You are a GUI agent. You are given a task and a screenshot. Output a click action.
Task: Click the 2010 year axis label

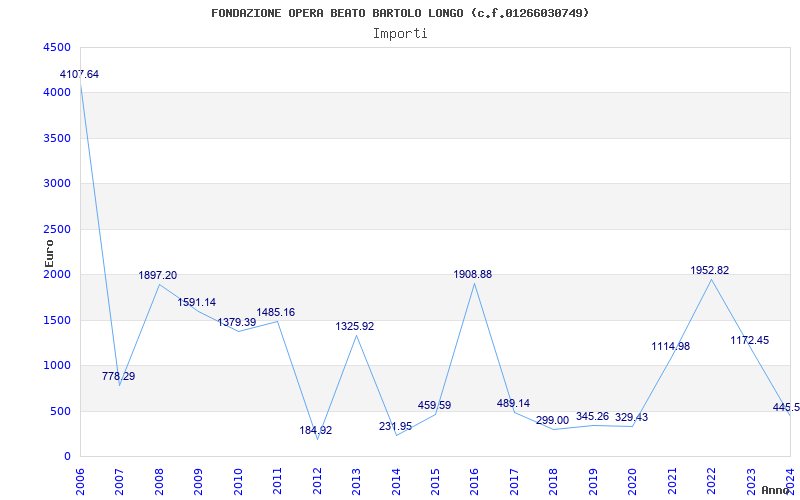(x=238, y=481)
